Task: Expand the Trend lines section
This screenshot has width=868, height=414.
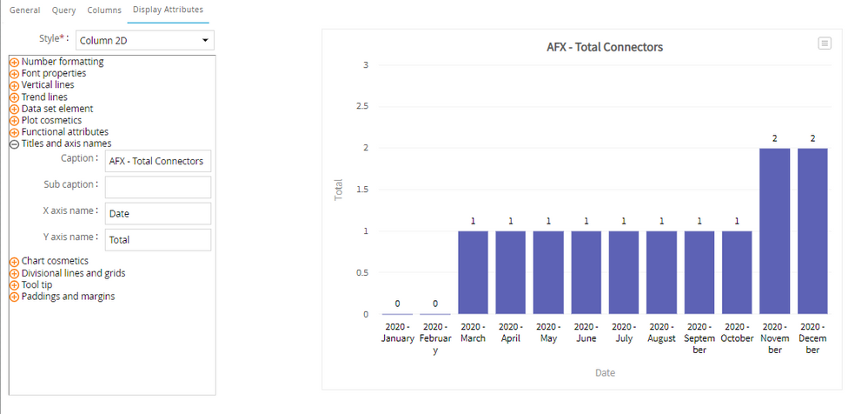Action: click(14, 97)
